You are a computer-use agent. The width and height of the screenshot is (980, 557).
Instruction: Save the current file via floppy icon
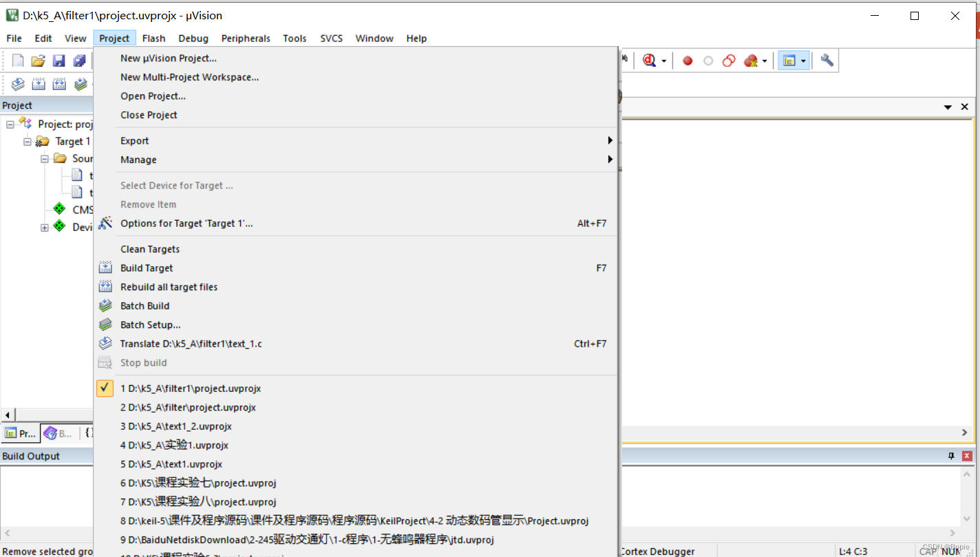[x=59, y=61]
